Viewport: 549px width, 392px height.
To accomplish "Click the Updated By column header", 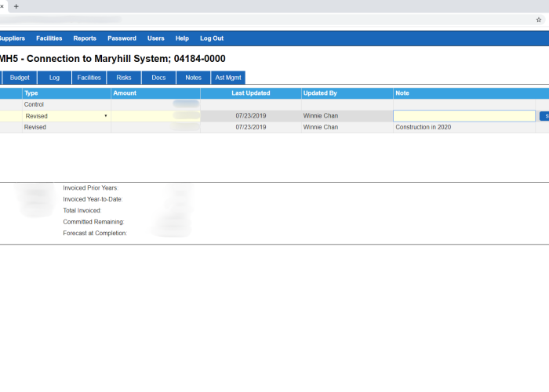I will pyautogui.click(x=347, y=93).
